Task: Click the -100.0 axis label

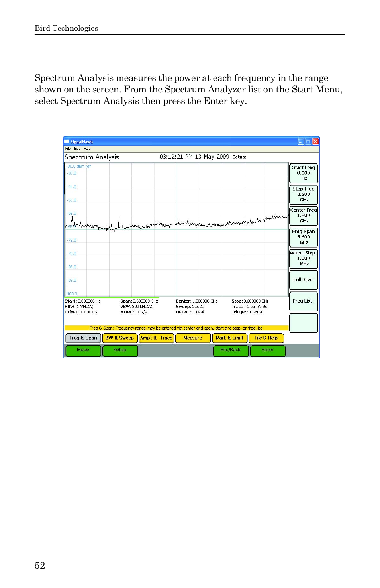Action: click(72, 294)
